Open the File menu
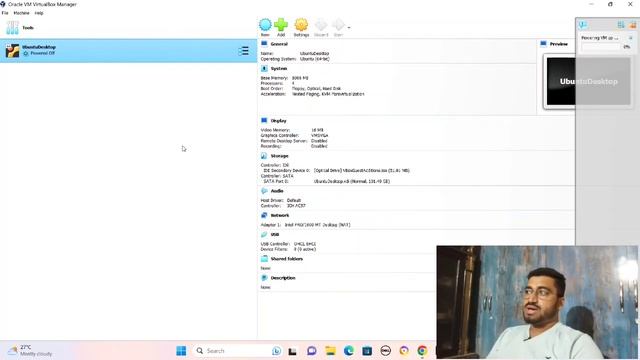Screen dimensions: 640x360 tap(5, 13)
